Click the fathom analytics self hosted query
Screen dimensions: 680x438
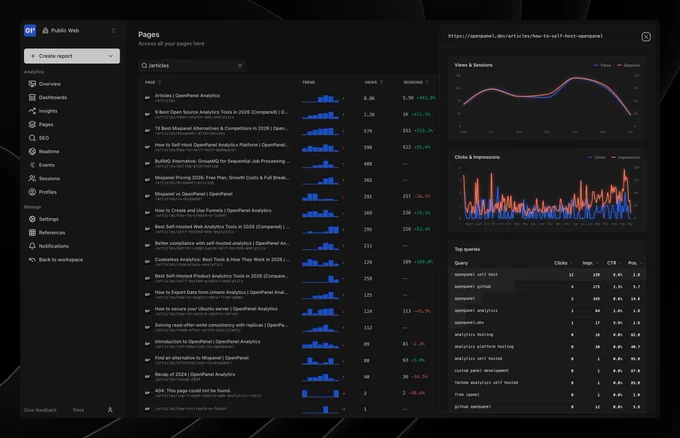[546, 382]
